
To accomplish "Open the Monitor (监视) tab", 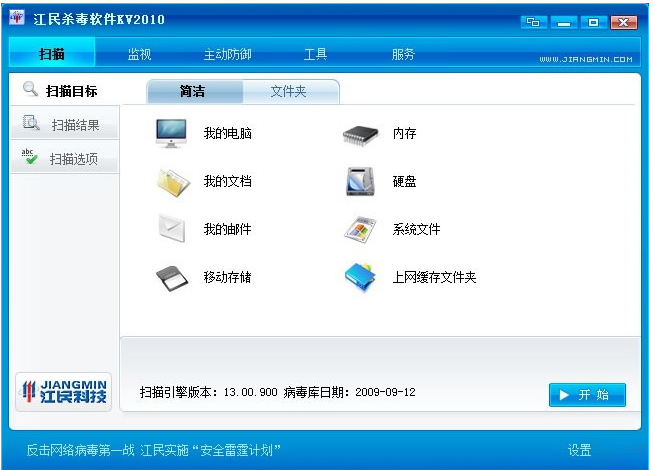I will [139, 54].
